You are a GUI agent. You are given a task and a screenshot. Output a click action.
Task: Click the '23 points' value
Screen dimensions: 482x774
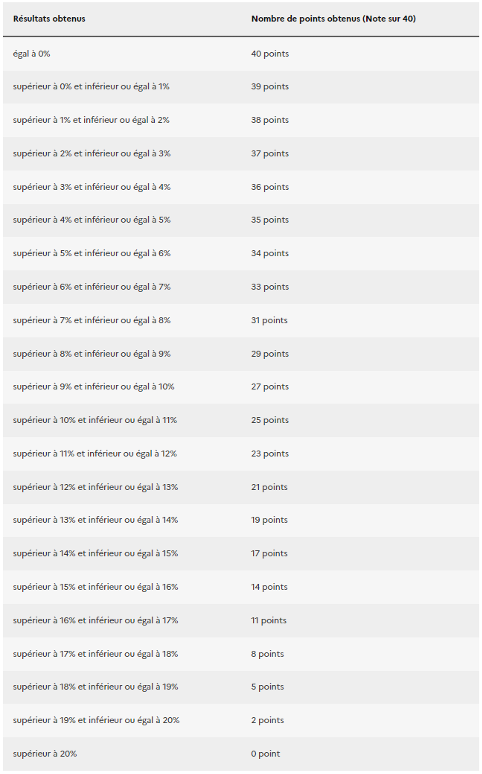pyautogui.click(x=270, y=454)
